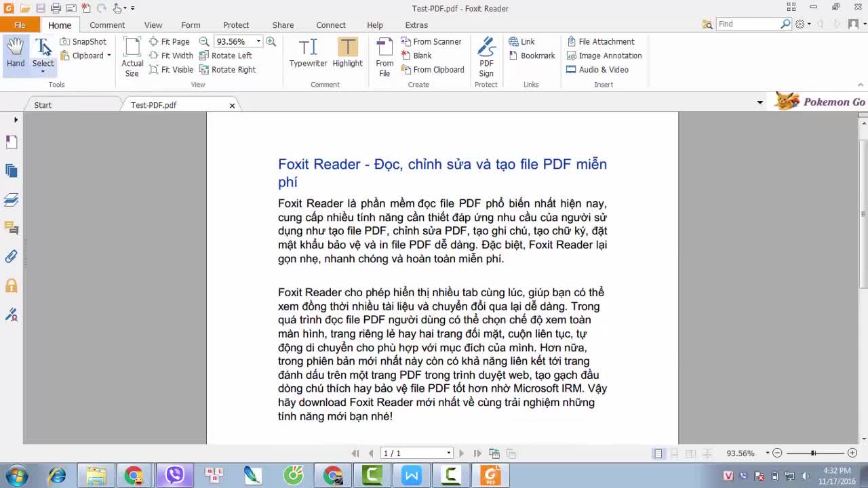
Task: Choose Fit Visible view
Action: tap(171, 69)
